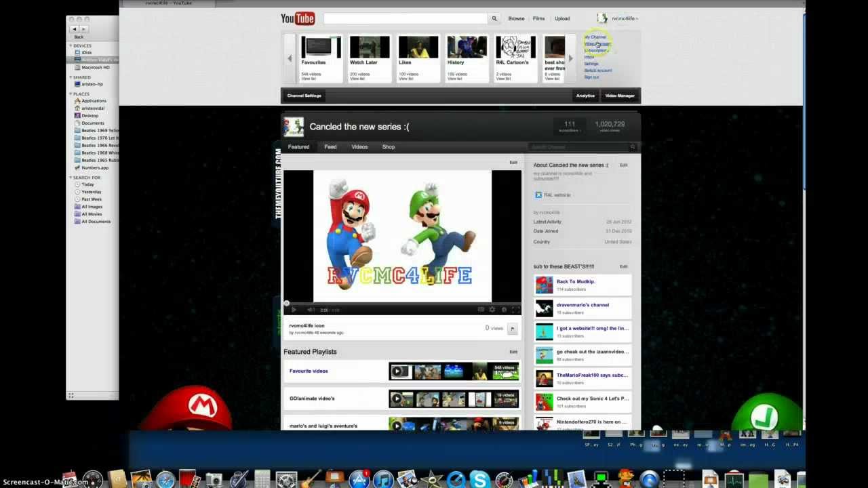868x488 pixels.
Task: Play the featured video
Action: point(294,310)
